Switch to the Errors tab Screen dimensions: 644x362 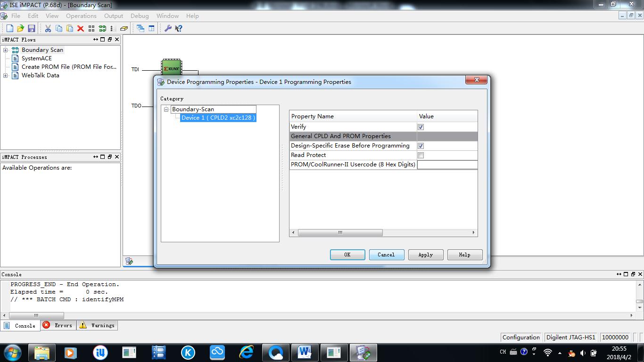(58, 325)
